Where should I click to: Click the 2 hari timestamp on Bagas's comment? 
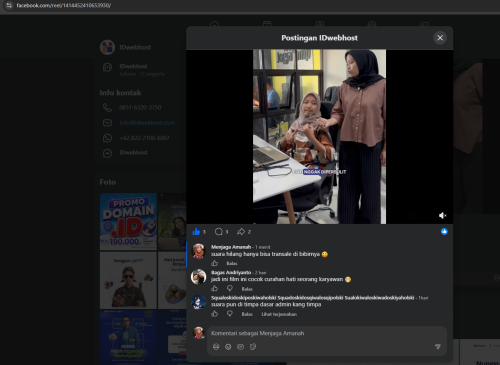tap(261, 272)
